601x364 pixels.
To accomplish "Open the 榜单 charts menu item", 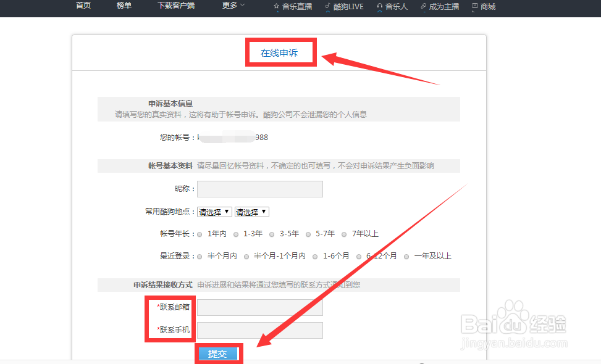I will [124, 6].
